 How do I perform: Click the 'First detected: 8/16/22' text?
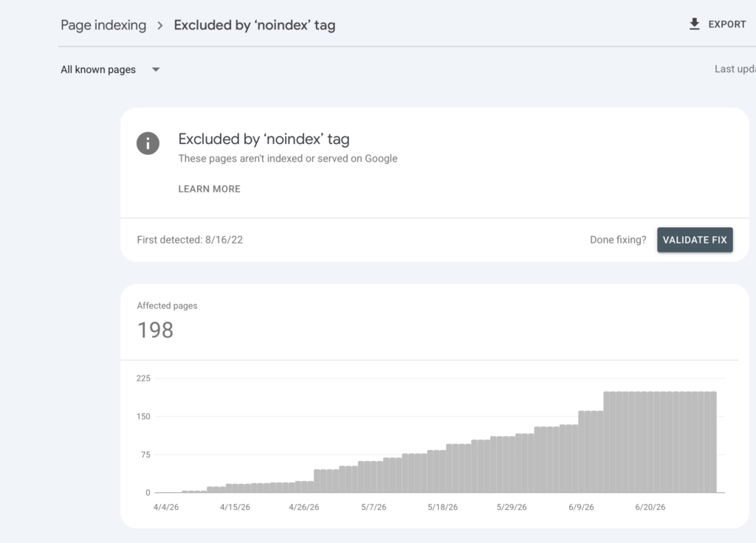(x=190, y=240)
